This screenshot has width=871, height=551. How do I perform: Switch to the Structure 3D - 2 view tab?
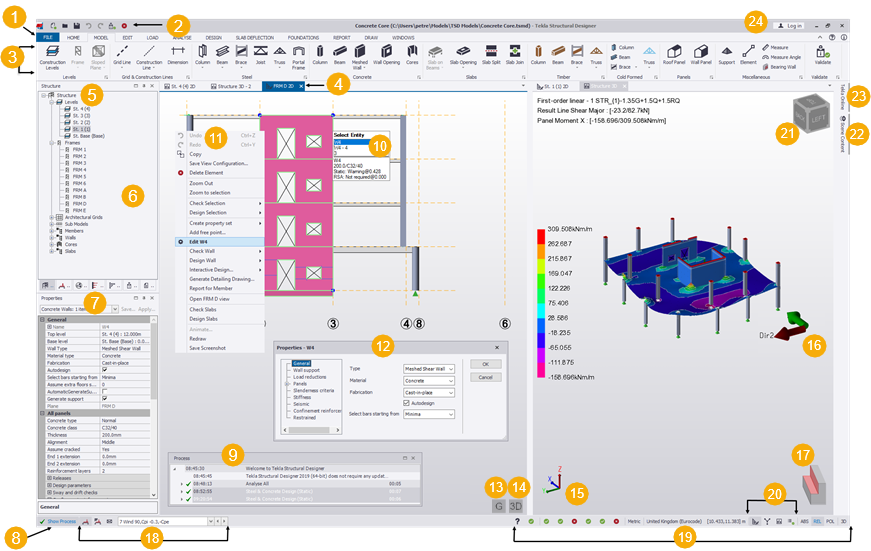pos(232,87)
